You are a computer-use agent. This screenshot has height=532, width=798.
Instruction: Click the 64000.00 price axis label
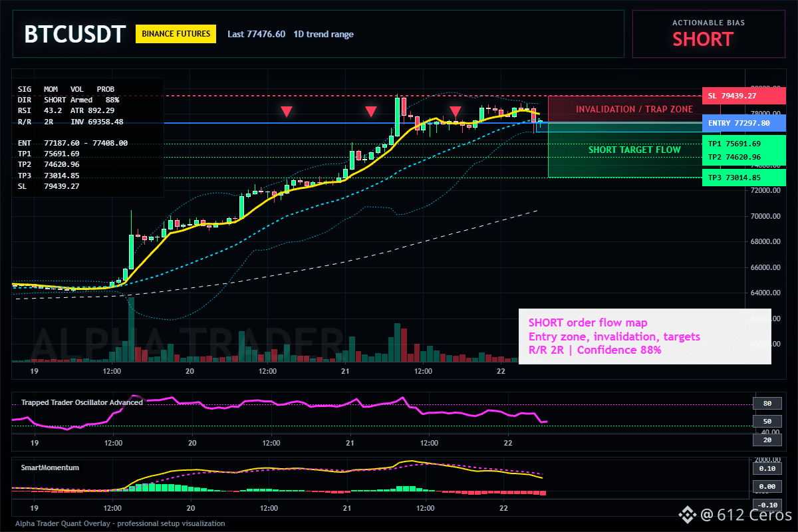point(765,293)
